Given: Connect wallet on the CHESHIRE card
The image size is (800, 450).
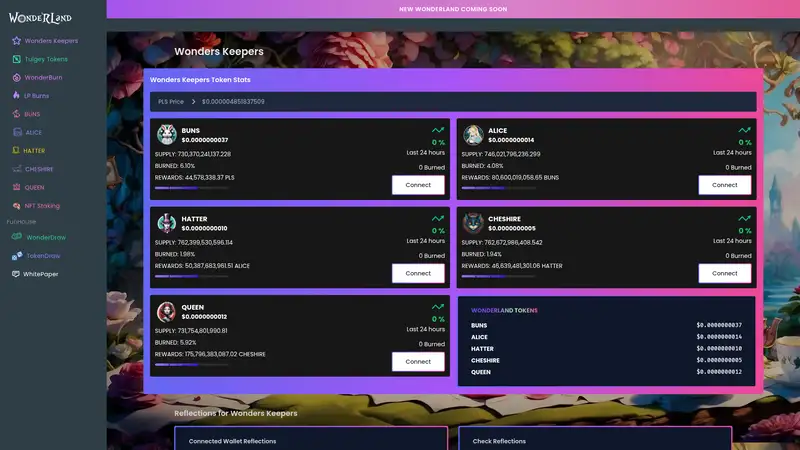Looking at the screenshot, I should coord(724,273).
